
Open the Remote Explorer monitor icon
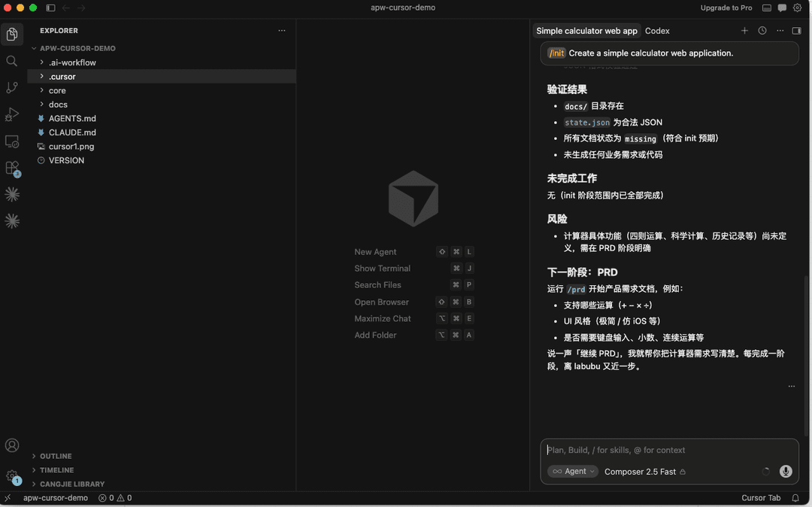pyautogui.click(x=12, y=141)
